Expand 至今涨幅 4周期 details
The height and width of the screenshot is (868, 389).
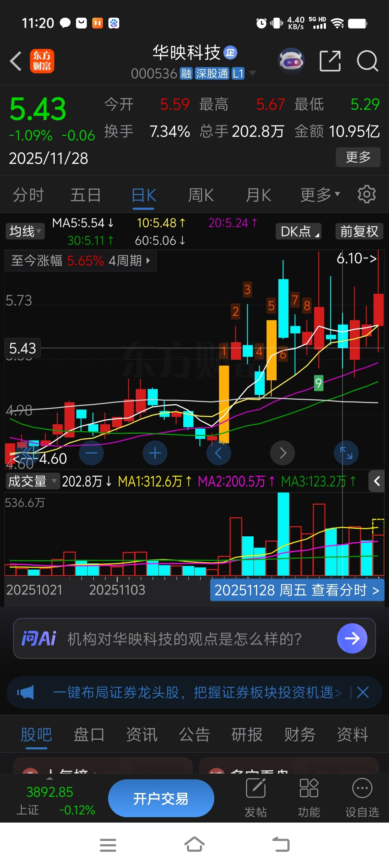(x=80, y=260)
